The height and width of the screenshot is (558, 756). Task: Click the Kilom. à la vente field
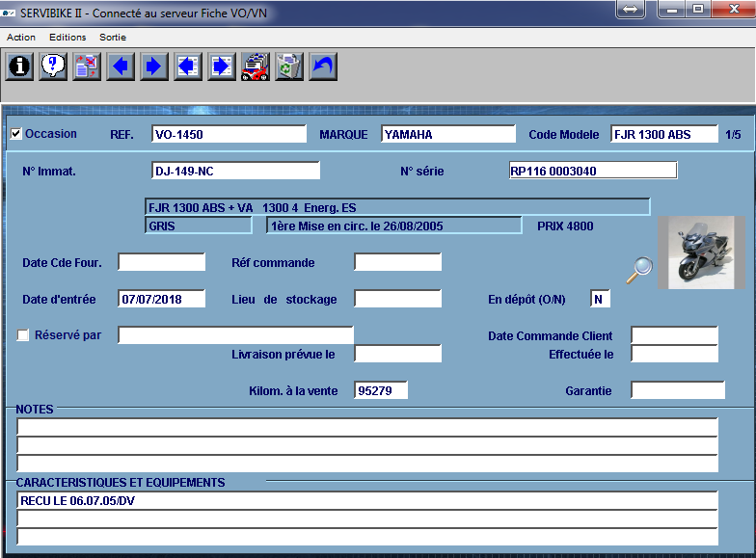381,390
